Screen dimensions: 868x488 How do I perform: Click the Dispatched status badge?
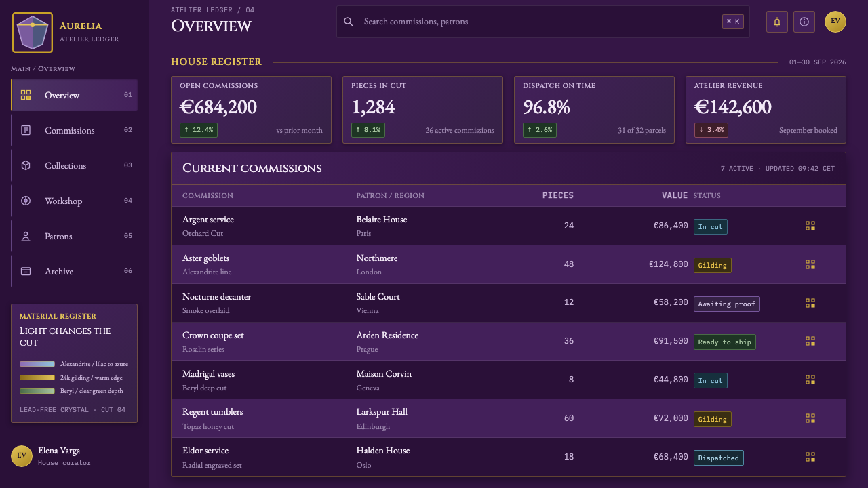719,457
